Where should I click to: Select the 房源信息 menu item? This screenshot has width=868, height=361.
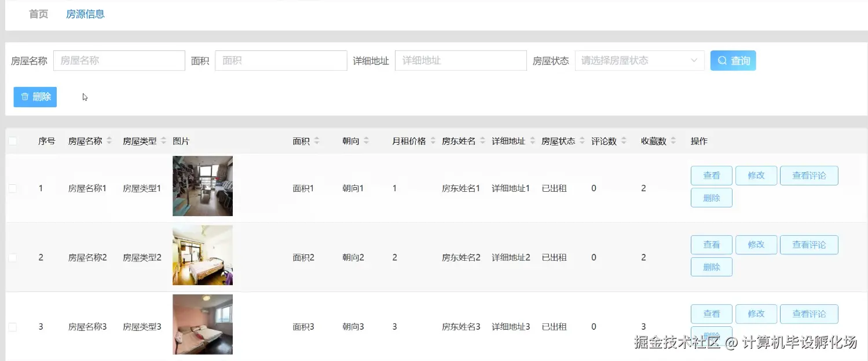pos(85,14)
